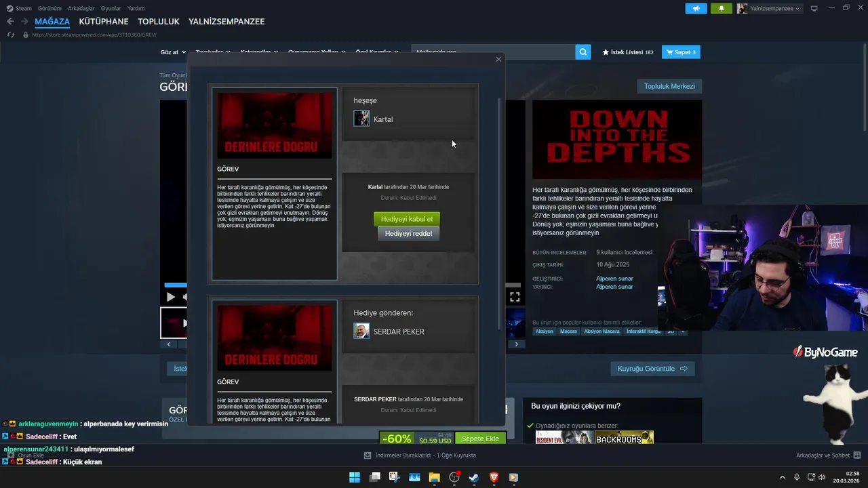Viewport: 868px width, 488px height.
Task: Add the game with Sepete Ekle
Action: pos(480,439)
